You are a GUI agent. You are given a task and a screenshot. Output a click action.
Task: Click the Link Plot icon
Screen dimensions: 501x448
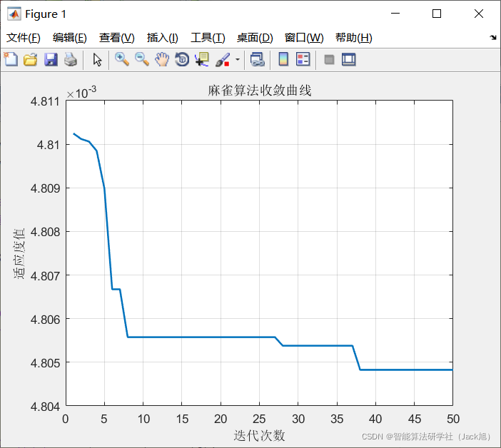pyautogui.click(x=258, y=60)
